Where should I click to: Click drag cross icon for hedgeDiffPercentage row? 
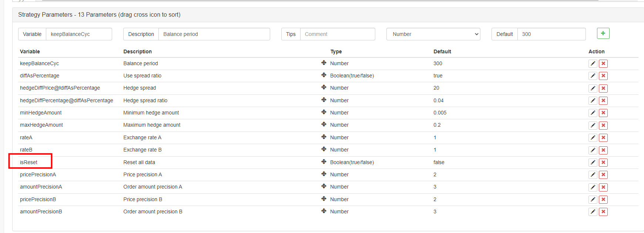324,100
